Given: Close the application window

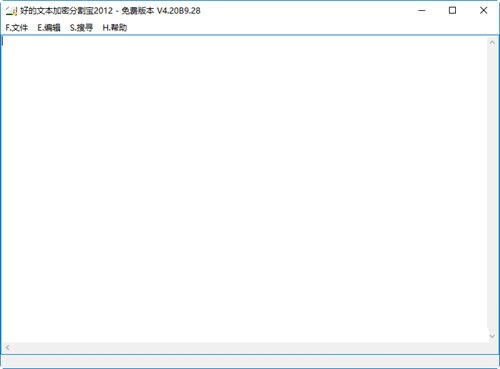Looking at the screenshot, I should tap(483, 11).
